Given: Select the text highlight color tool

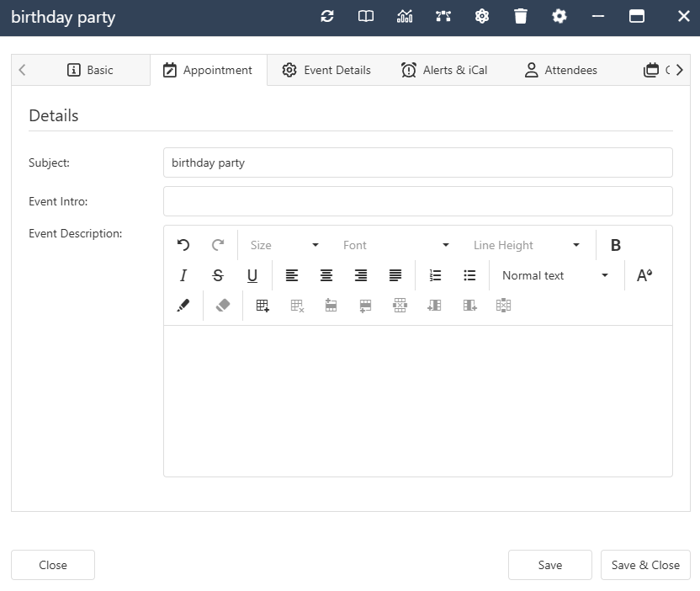Looking at the screenshot, I should 183,305.
